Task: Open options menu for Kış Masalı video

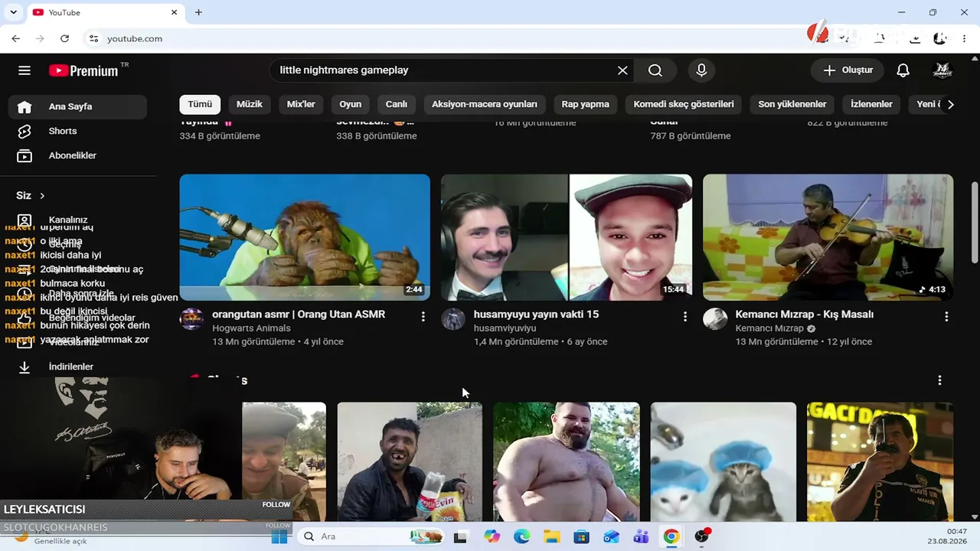Action: 946,316
